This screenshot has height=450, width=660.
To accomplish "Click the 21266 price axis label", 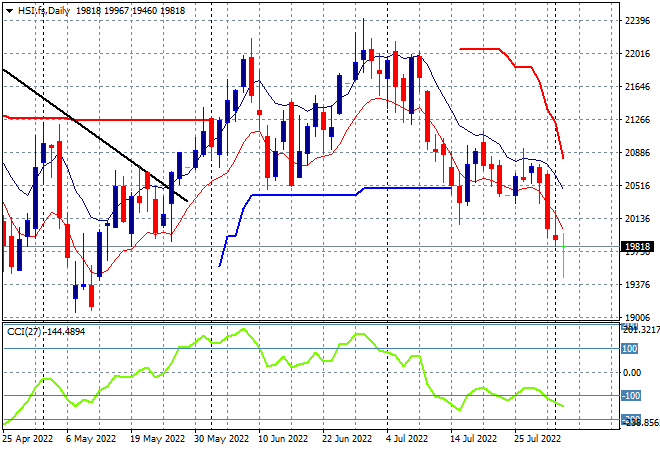I will coord(637,120).
